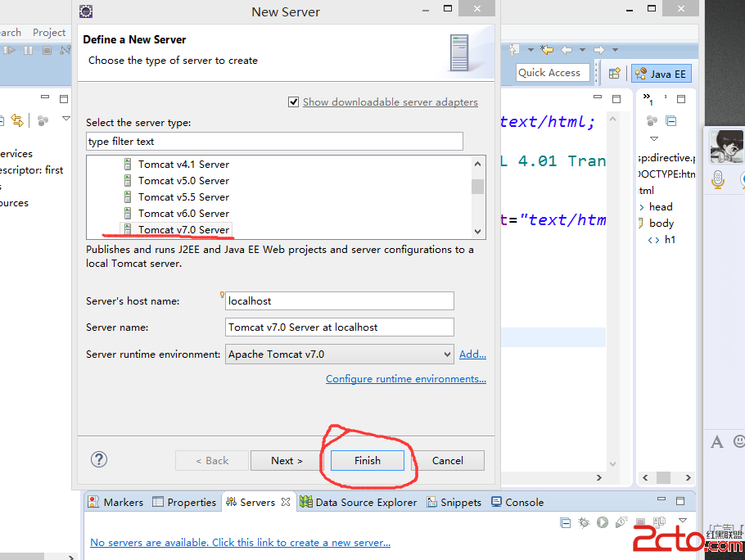Switch to the Data Source Explorer tab
The image size is (745, 560).
(x=359, y=502)
